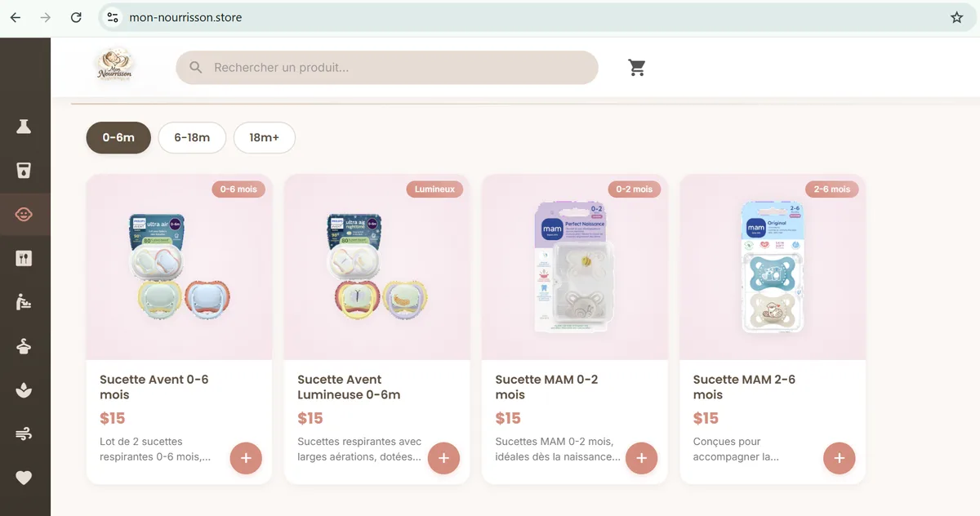Click the sippy cup sidebar icon
The image size is (980, 516).
(x=24, y=170)
